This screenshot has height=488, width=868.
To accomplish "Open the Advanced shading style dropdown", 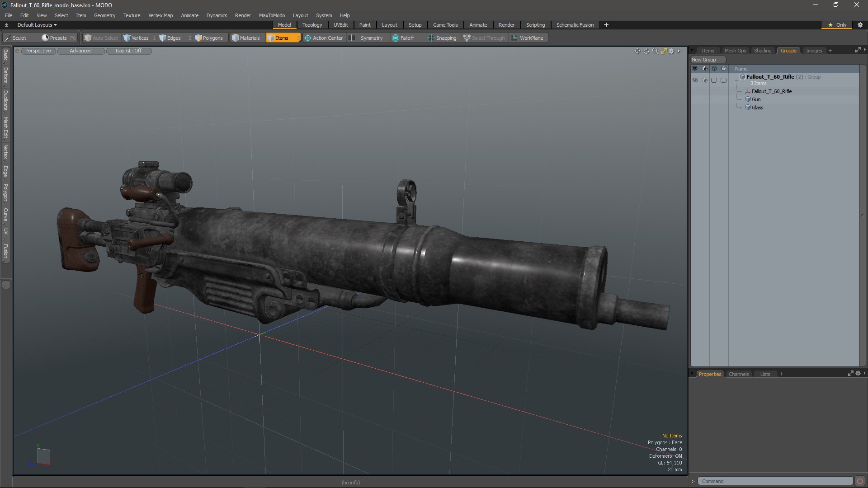I will (x=81, y=51).
